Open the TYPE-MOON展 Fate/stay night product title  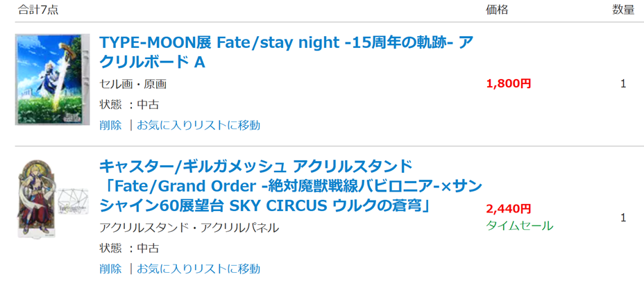[286, 52]
